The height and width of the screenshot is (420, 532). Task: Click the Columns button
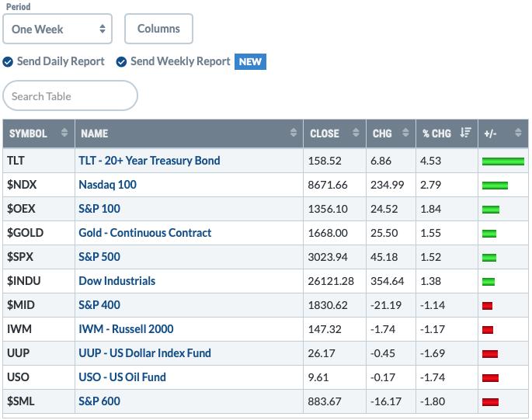pyautogui.click(x=158, y=29)
